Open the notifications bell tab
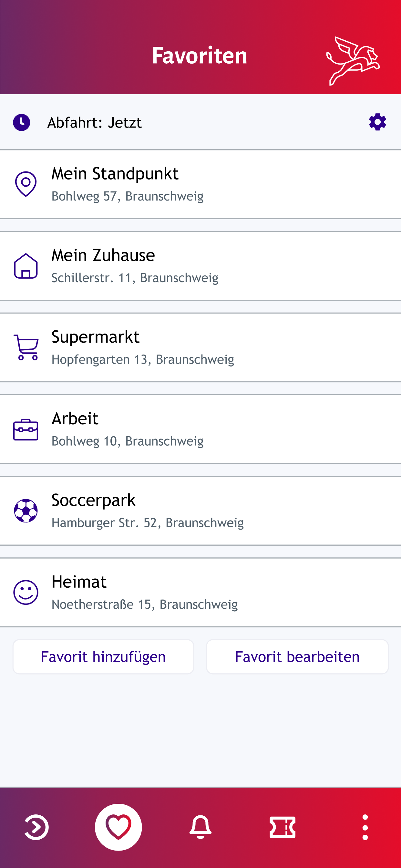The width and height of the screenshot is (401, 868). pyautogui.click(x=200, y=827)
